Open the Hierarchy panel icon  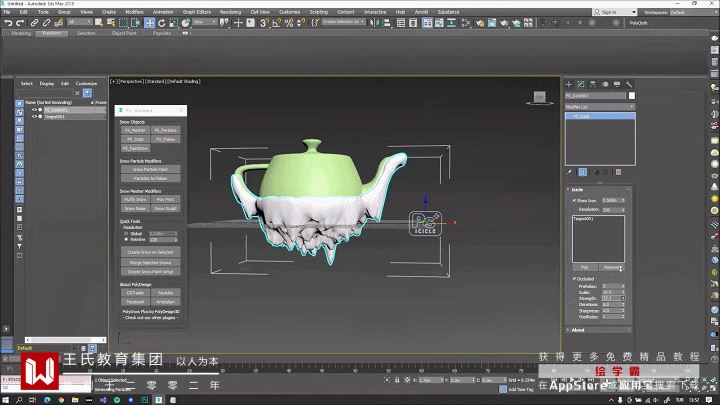593,84
